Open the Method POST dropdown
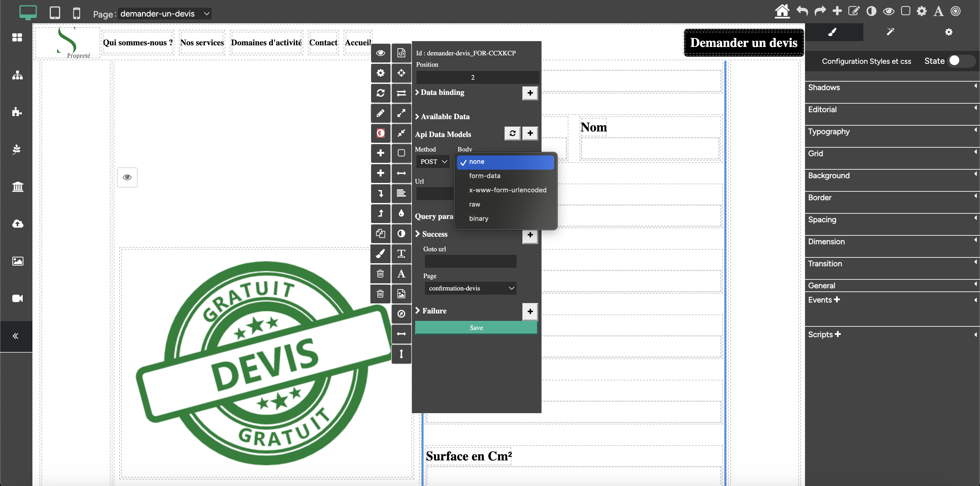The width and height of the screenshot is (980, 486). coord(433,162)
